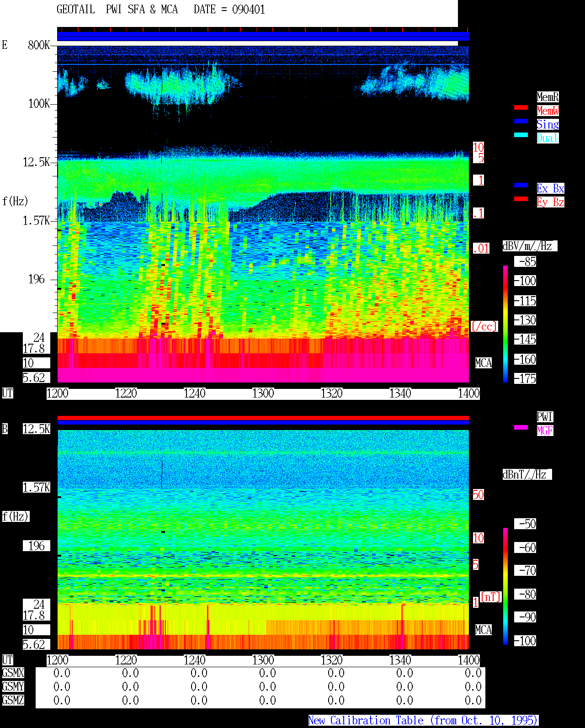Click the GSMX row label
Screen dimensions: 585x728
tap(13, 673)
